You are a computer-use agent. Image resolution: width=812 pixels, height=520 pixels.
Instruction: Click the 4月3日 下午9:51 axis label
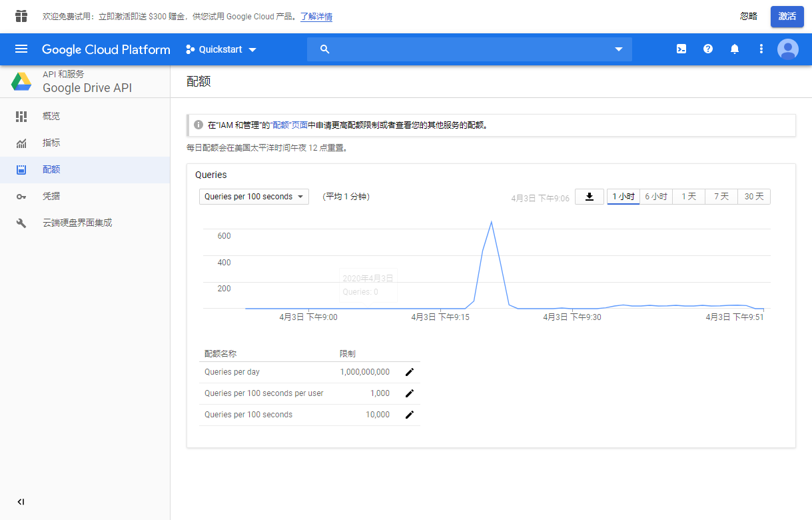(735, 317)
